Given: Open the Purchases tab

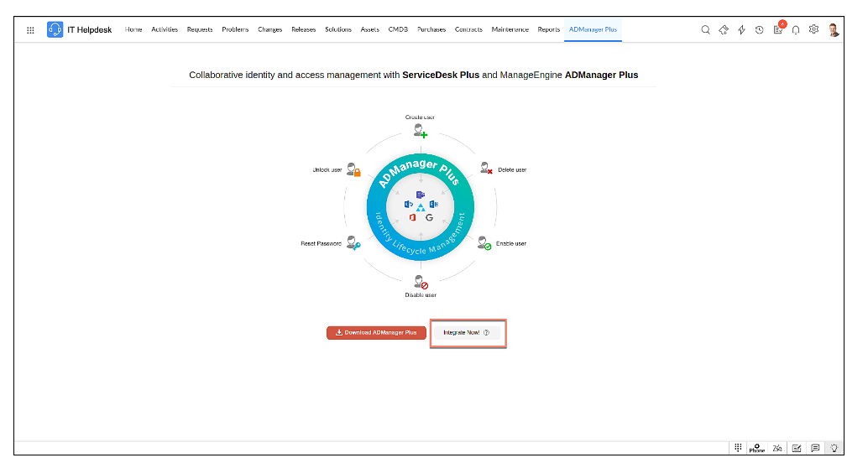Looking at the screenshot, I should pos(431,29).
